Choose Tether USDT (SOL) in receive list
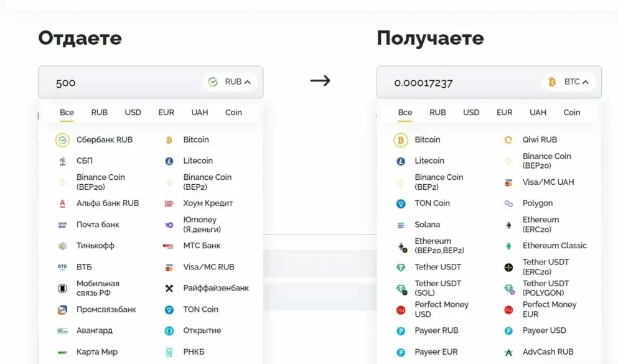 pyautogui.click(x=438, y=288)
